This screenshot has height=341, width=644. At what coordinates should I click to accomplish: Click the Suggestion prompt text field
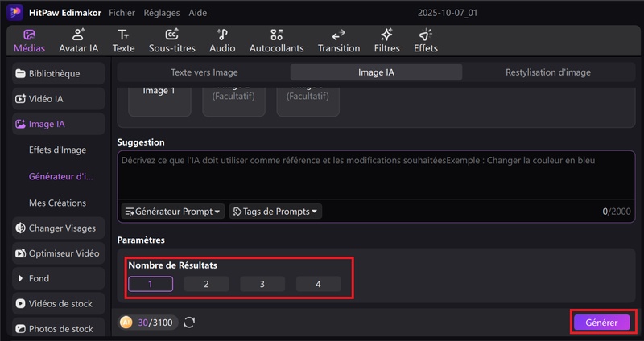(377, 181)
